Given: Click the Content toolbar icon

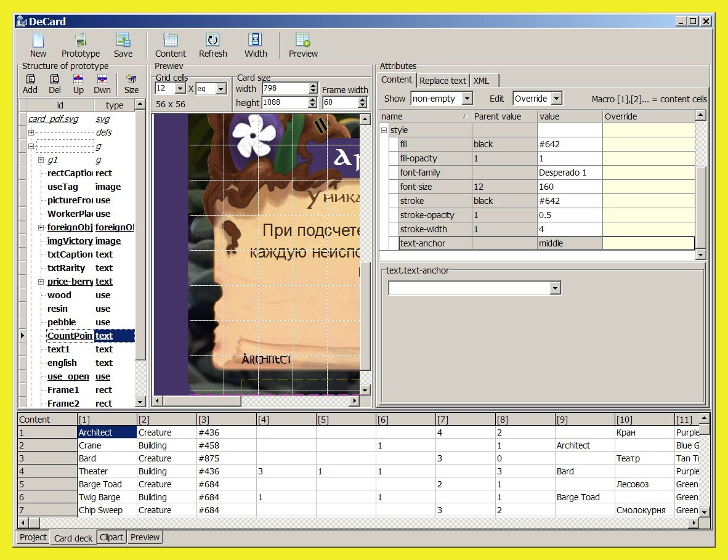Looking at the screenshot, I should (171, 41).
